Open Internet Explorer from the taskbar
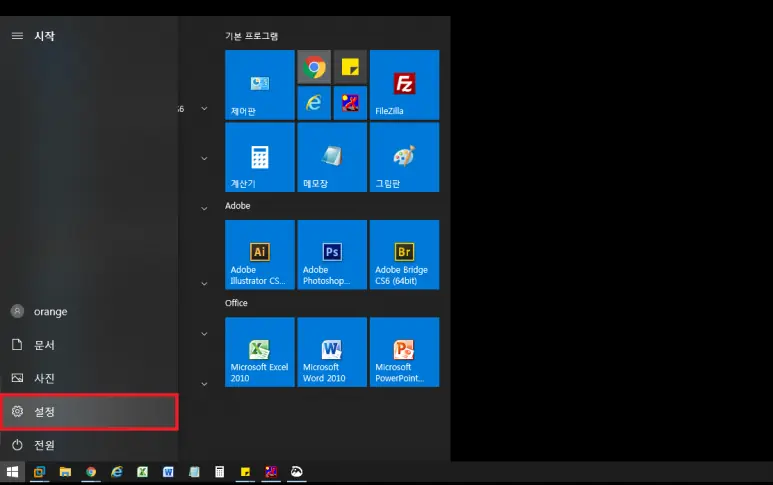Screen dimensions: 773x485 pos(117,472)
